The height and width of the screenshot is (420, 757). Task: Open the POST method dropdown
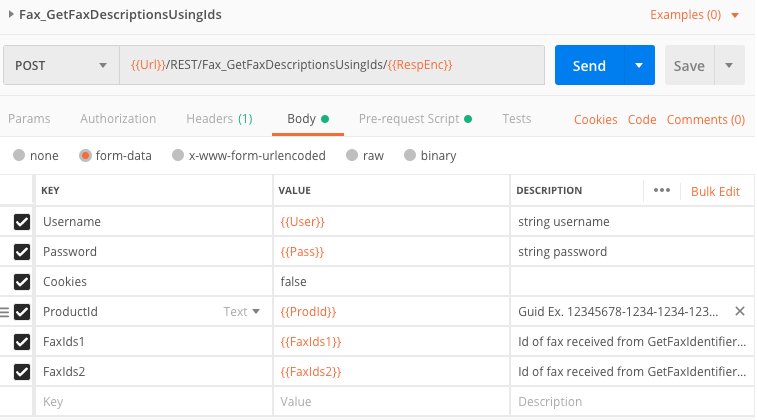click(61, 66)
